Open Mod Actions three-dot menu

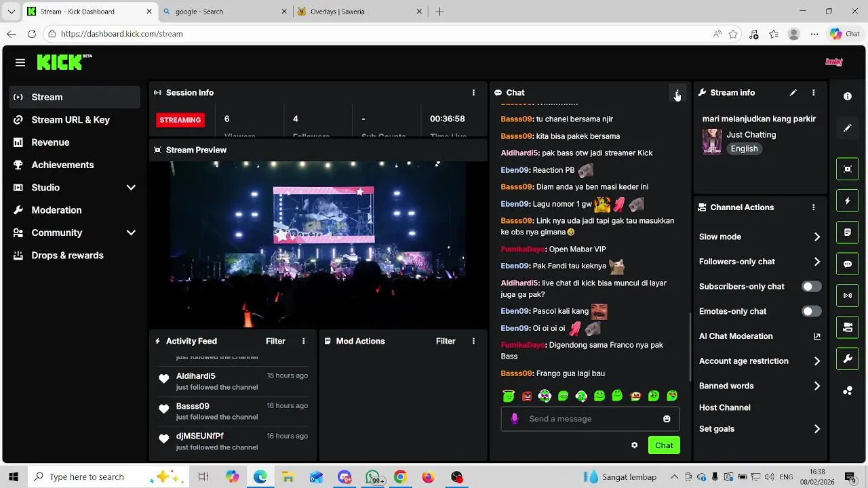pyautogui.click(x=473, y=341)
